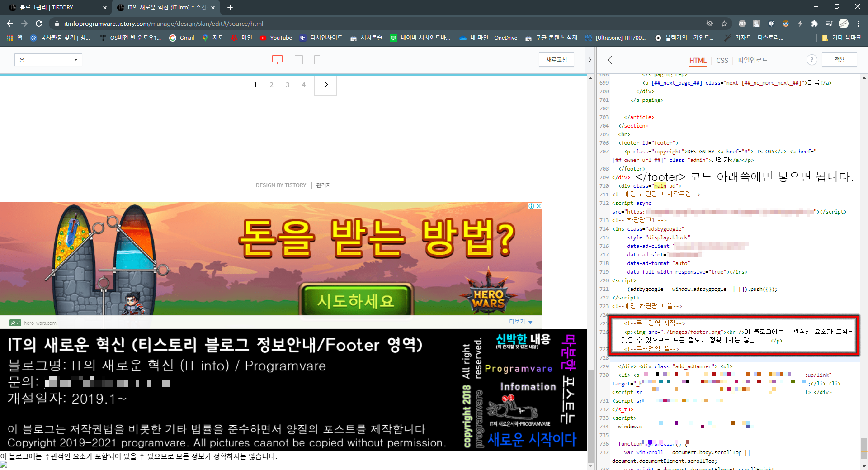
Task: Open the AdChoices info icon on the ad
Action: pyautogui.click(x=532, y=206)
